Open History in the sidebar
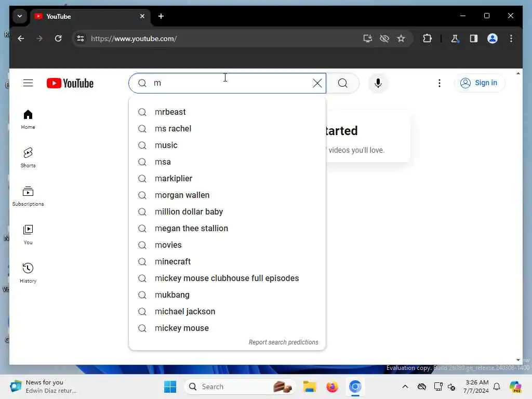Screen dimensions: 532x399 pyautogui.click(x=28, y=273)
